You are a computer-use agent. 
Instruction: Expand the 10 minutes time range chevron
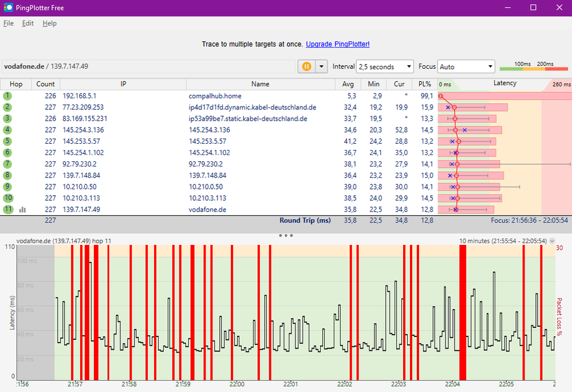tap(552, 241)
